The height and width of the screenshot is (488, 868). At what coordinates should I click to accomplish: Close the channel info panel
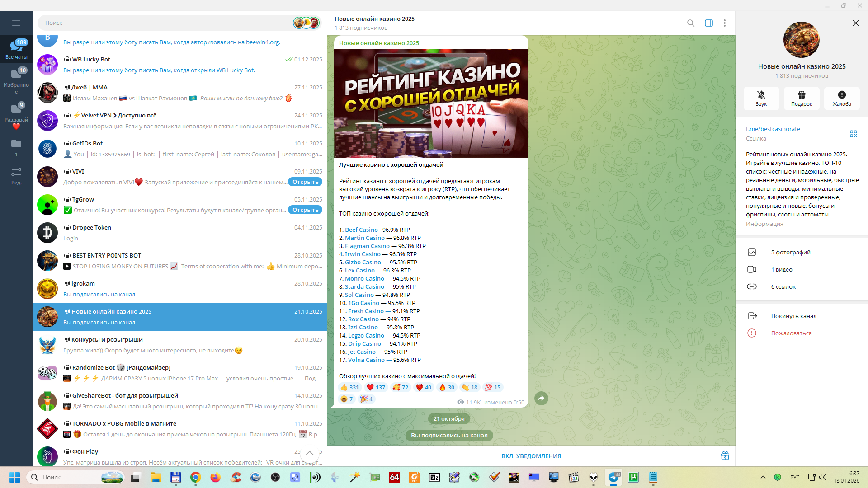[x=855, y=23]
